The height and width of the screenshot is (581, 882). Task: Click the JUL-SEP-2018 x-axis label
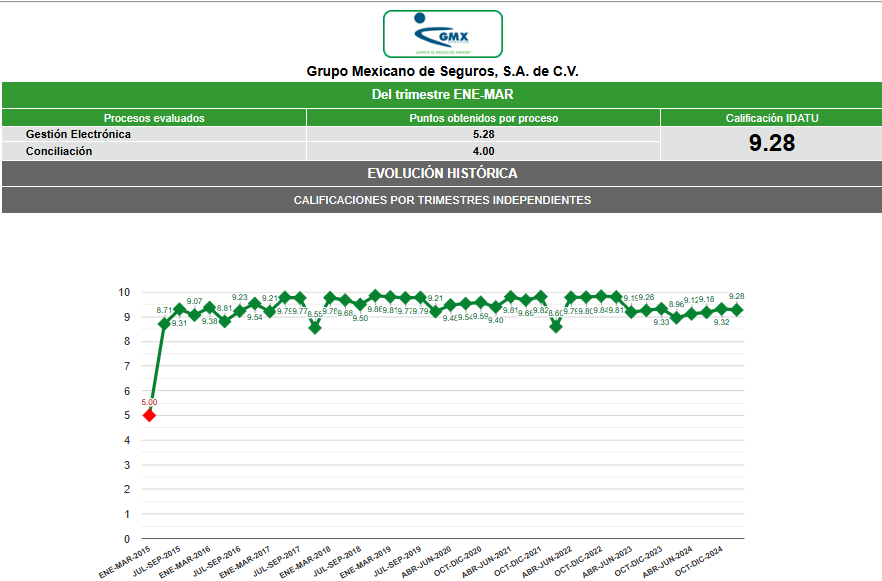(337, 561)
